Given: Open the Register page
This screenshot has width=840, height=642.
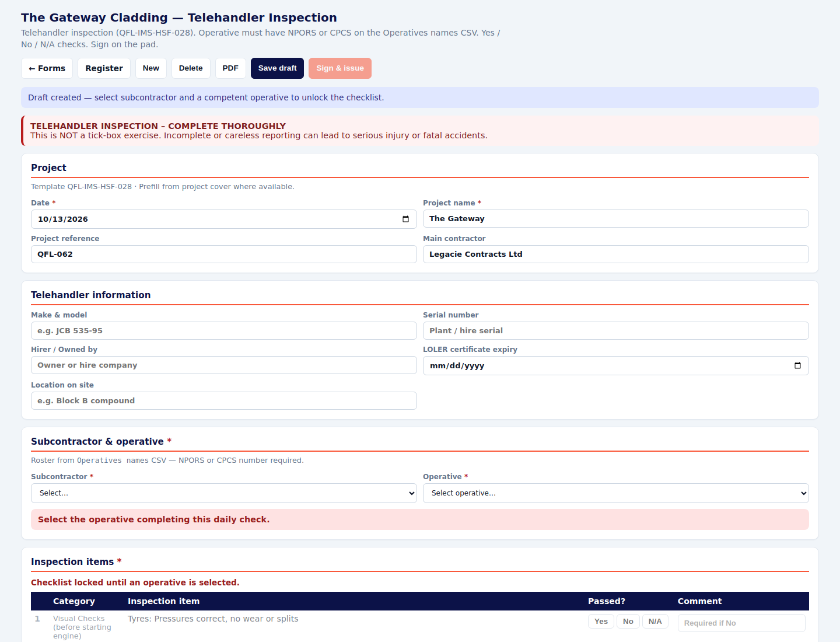Looking at the screenshot, I should coord(104,68).
